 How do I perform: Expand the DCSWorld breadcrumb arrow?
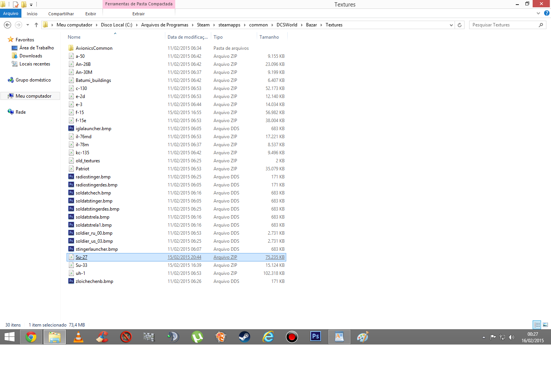pyautogui.click(x=302, y=25)
